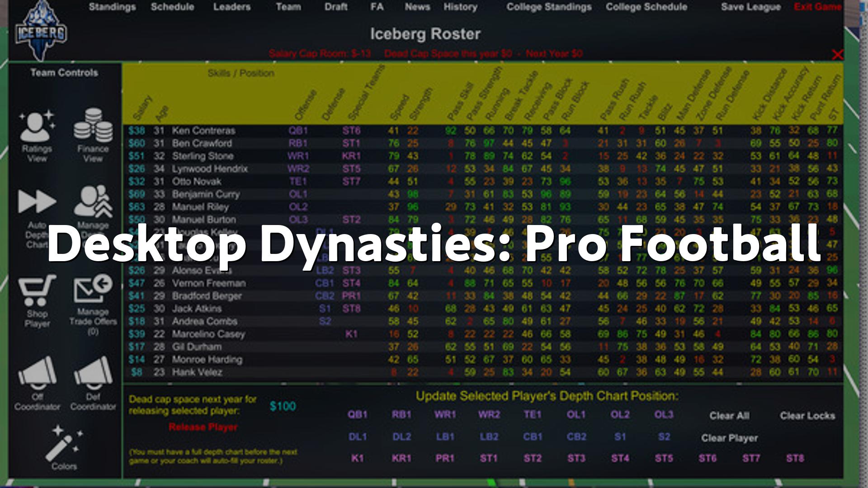Assign player to RB1 slot
The image size is (868, 488).
(401, 414)
